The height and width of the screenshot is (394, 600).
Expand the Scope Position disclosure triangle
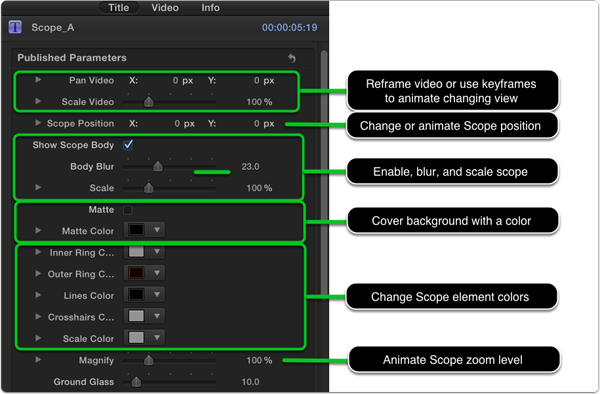[38, 123]
